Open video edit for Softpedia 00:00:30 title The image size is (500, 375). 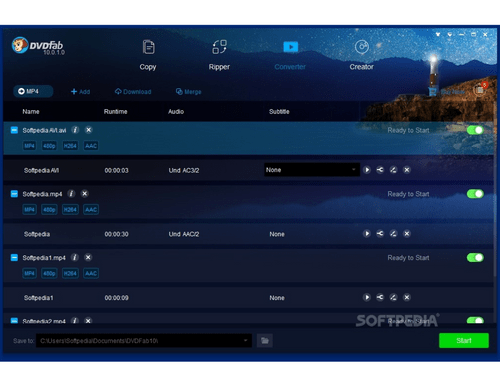click(393, 234)
